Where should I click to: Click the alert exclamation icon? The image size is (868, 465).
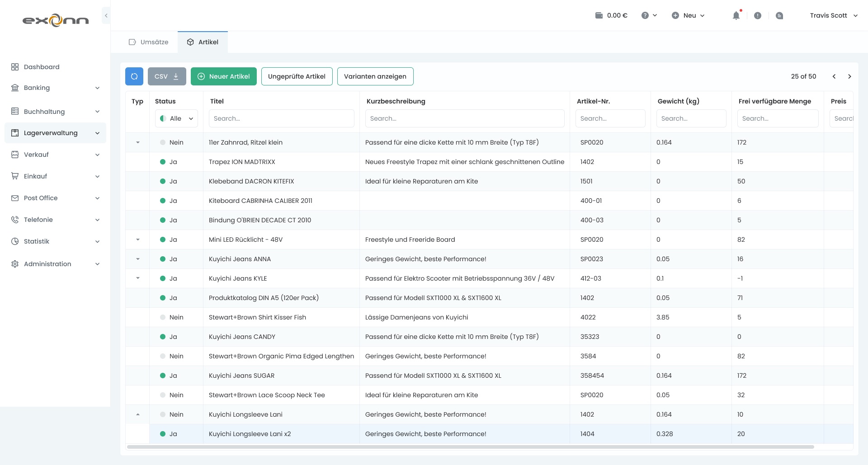(x=758, y=15)
